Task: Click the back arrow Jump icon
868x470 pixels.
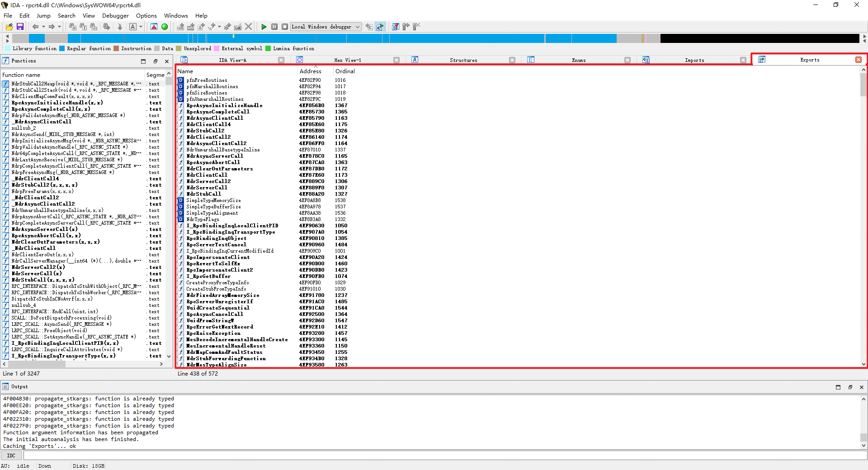Action: coord(35,27)
